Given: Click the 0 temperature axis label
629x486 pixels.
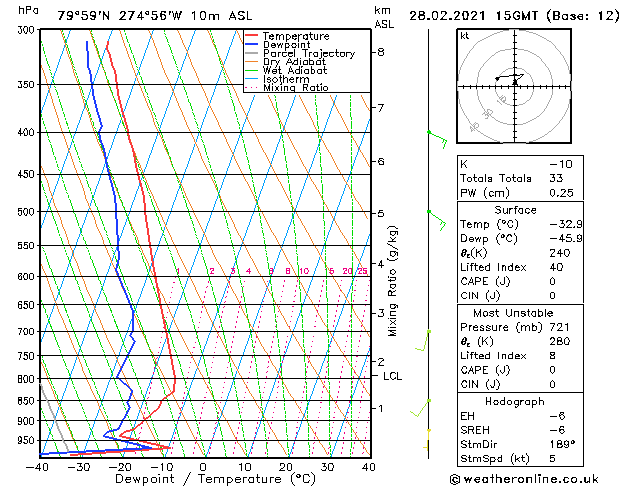Looking at the screenshot, I should [203, 467].
